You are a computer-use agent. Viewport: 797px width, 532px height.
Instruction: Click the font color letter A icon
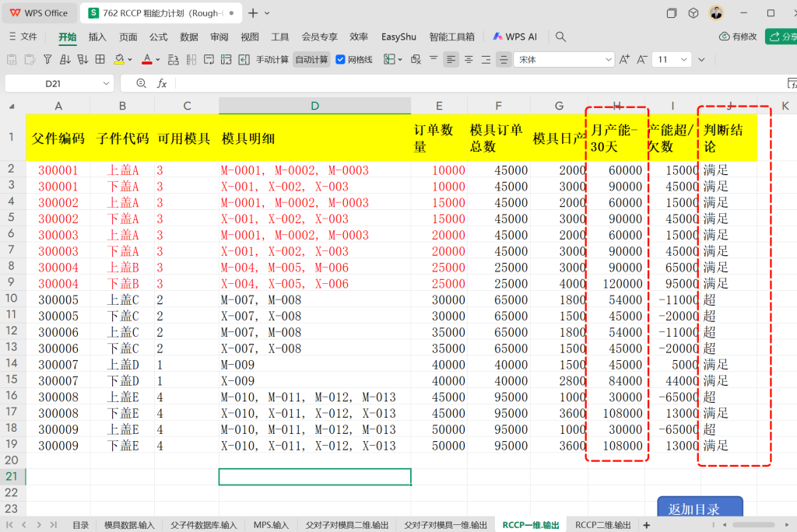pyautogui.click(x=147, y=58)
